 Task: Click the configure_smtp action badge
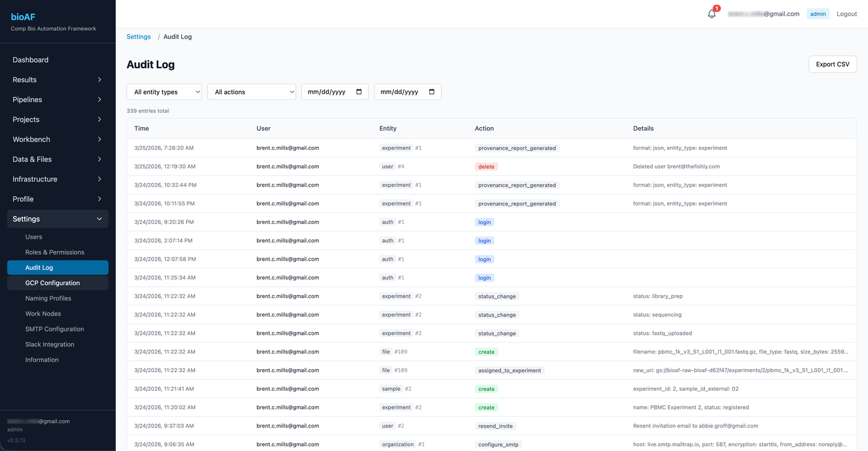click(x=498, y=444)
